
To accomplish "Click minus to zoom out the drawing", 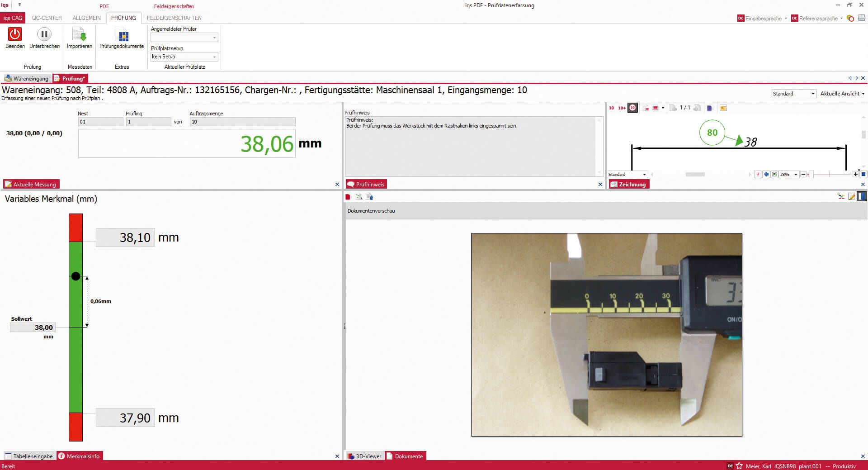I will click(803, 174).
